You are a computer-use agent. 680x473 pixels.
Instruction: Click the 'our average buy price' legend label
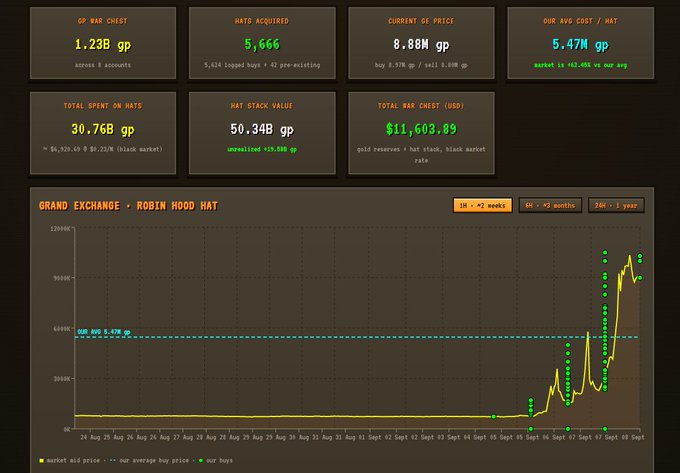154,460
